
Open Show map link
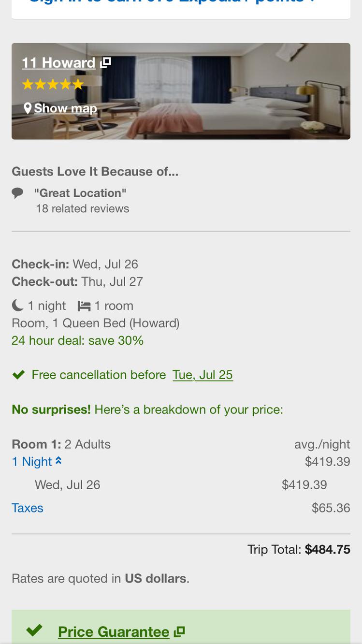pos(65,108)
